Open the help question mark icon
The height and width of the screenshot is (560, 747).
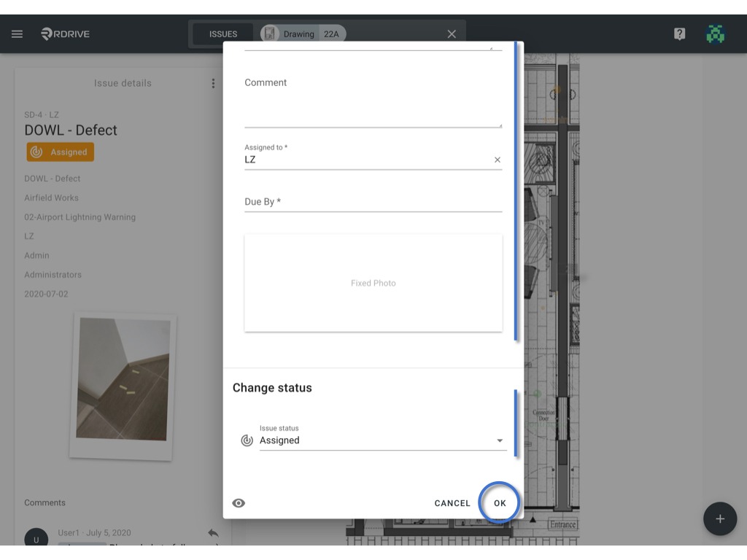coord(679,34)
